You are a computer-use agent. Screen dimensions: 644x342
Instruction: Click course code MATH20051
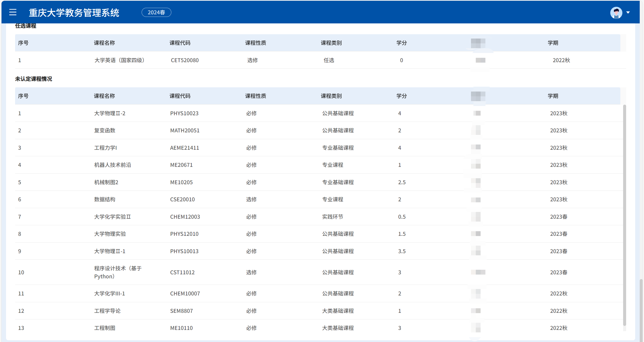pyautogui.click(x=185, y=130)
